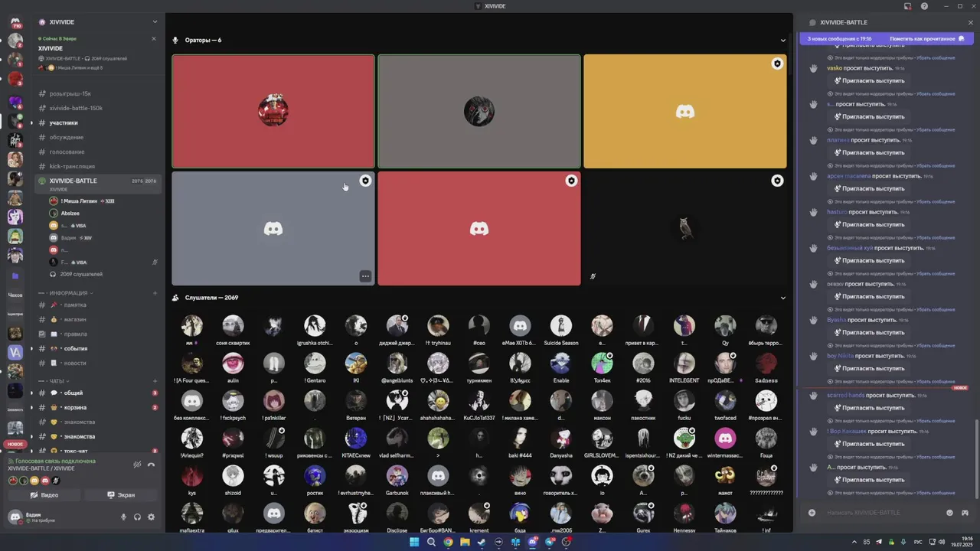Image resolution: width=980 pixels, height=551 pixels.
Task: Open Steam from taskbar
Action: click(x=482, y=542)
